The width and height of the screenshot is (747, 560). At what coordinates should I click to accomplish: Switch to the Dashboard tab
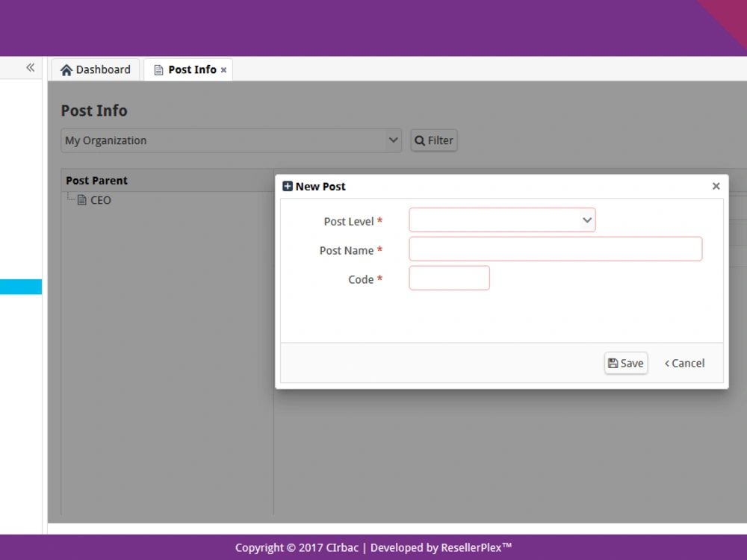95,69
